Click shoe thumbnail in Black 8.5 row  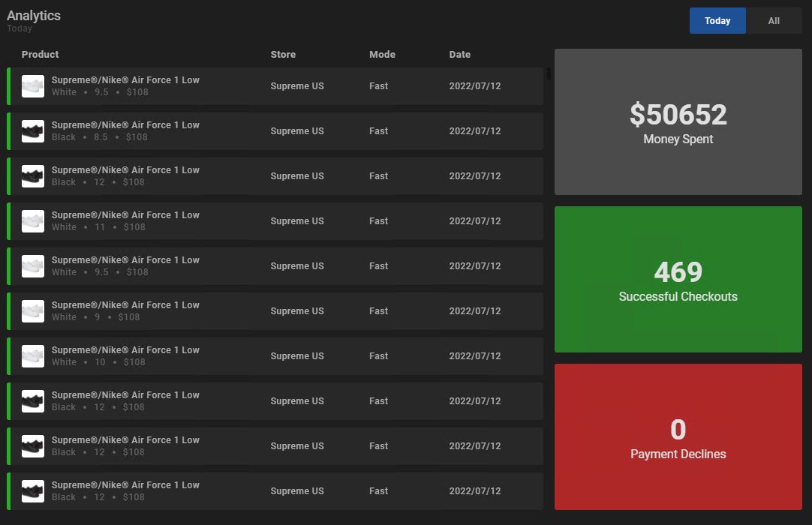click(32, 131)
